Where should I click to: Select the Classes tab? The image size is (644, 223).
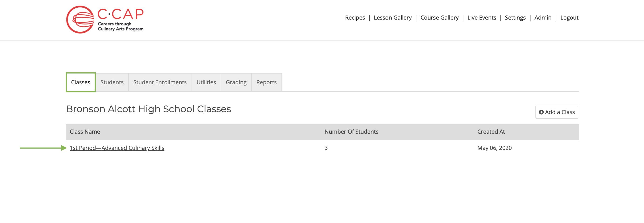(81, 82)
